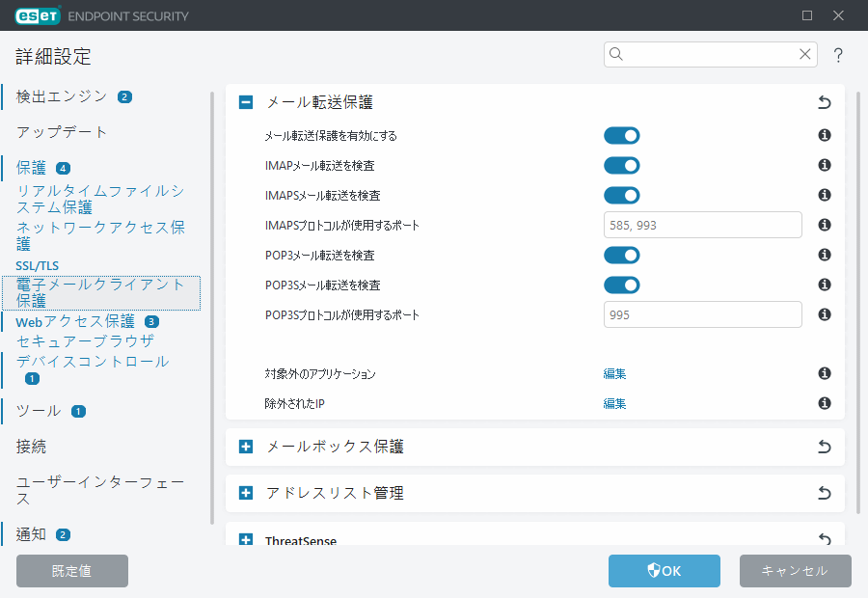Image resolution: width=868 pixels, height=598 pixels.
Task: Click revert arrow for メールボックス保護 section
Action: [824, 447]
